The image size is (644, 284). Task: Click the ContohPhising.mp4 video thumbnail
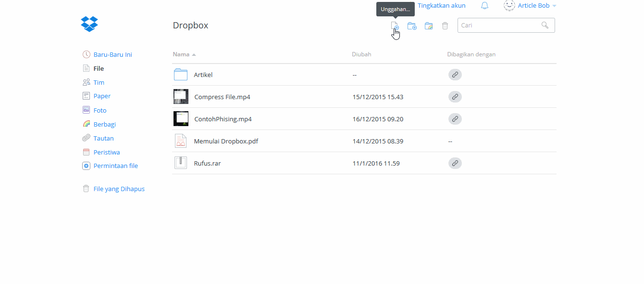181,118
